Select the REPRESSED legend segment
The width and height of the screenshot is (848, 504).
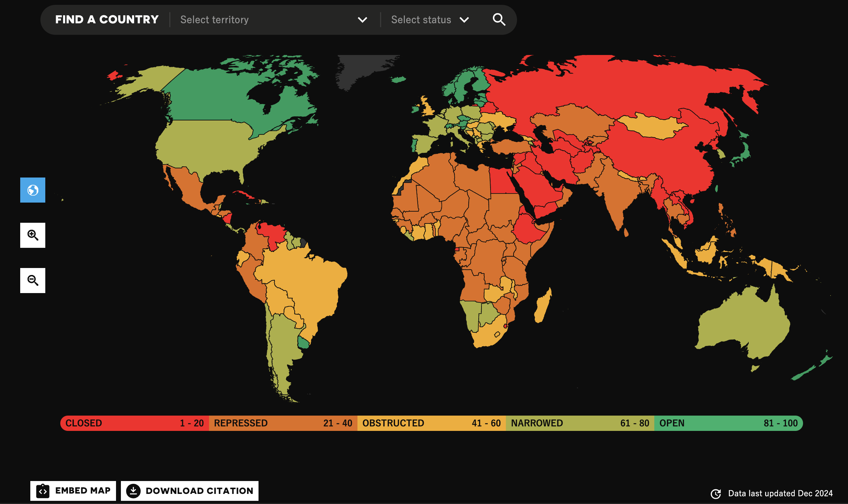pyautogui.click(x=283, y=423)
